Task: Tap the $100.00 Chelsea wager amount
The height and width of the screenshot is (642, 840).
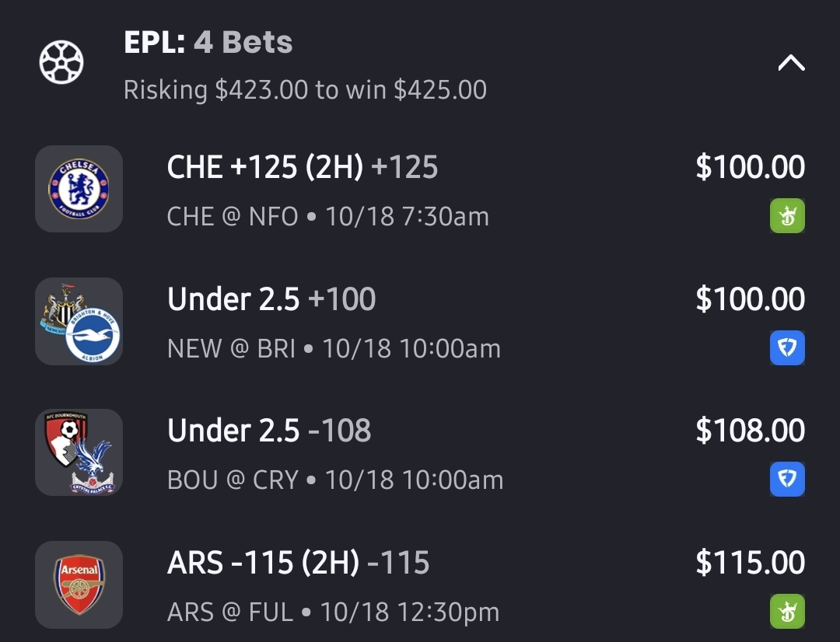Action: [750, 168]
